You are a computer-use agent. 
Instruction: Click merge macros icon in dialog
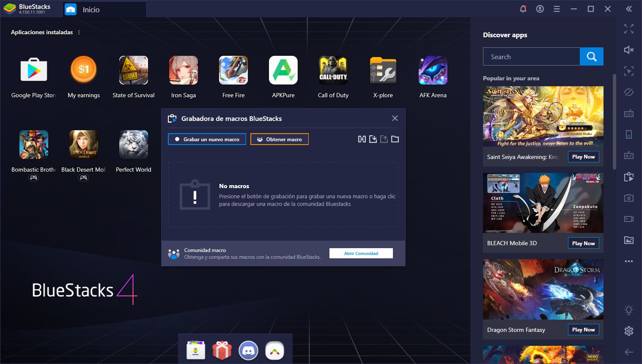coord(362,139)
